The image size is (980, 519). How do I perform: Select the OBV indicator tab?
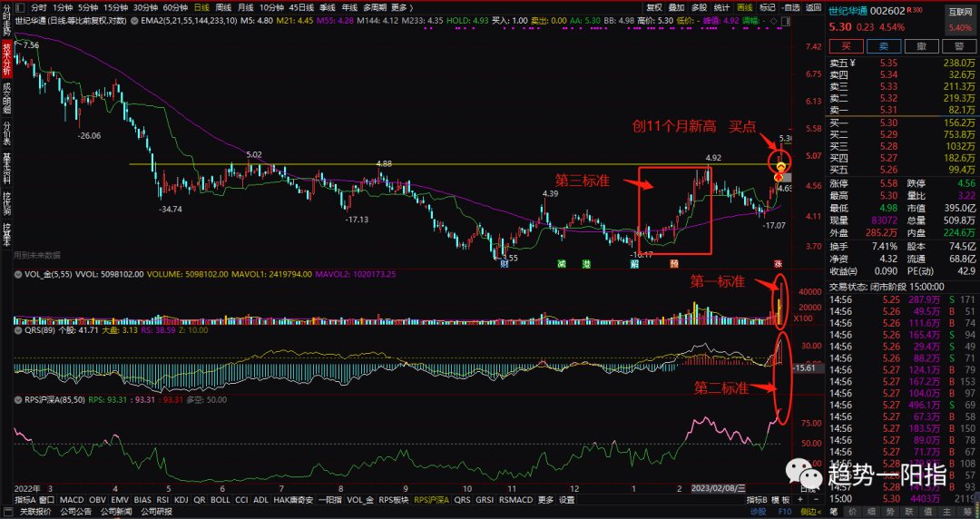click(x=97, y=500)
